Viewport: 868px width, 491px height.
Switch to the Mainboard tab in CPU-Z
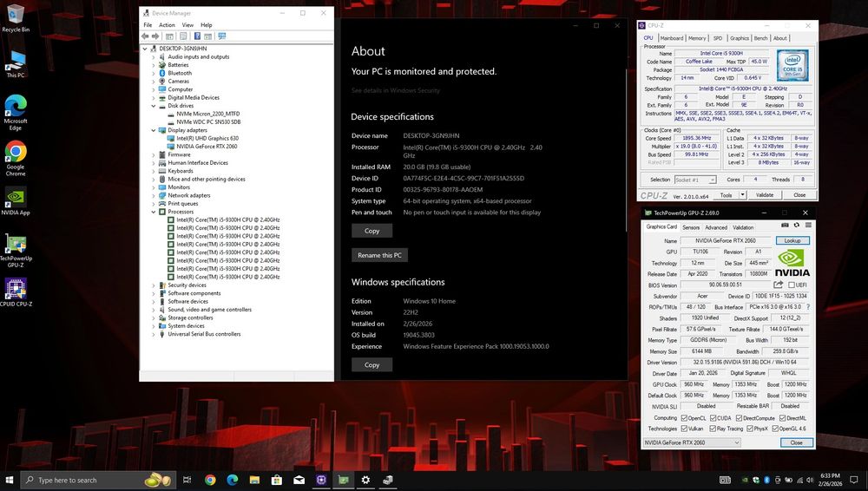point(672,38)
